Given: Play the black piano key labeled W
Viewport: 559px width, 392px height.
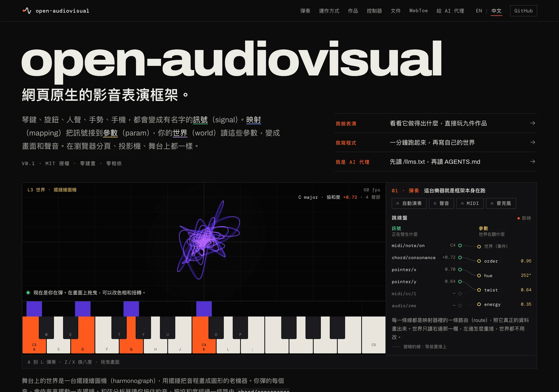Looking at the screenshot, I should (x=46, y=327).
